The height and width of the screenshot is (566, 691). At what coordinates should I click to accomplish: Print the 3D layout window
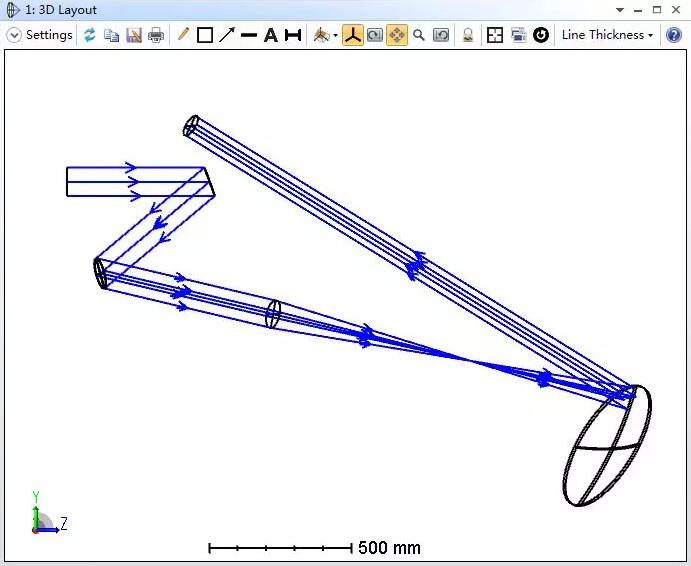[156, 35]
